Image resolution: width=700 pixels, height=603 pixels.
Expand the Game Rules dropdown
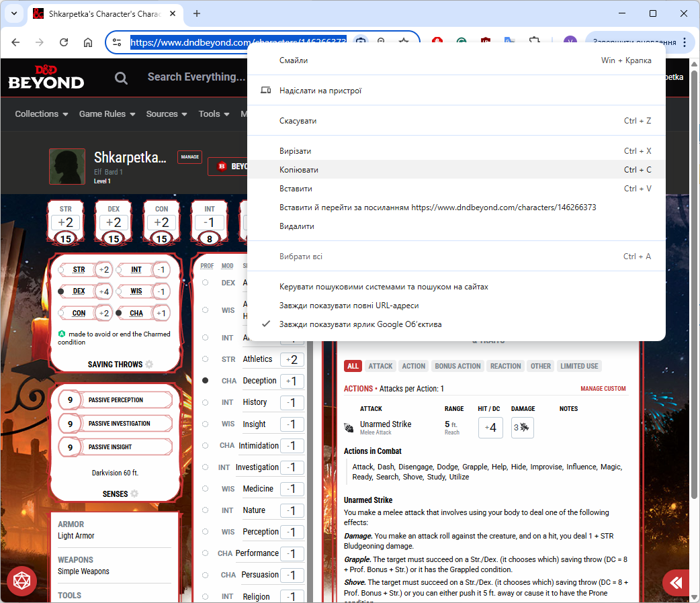(107, 114)
